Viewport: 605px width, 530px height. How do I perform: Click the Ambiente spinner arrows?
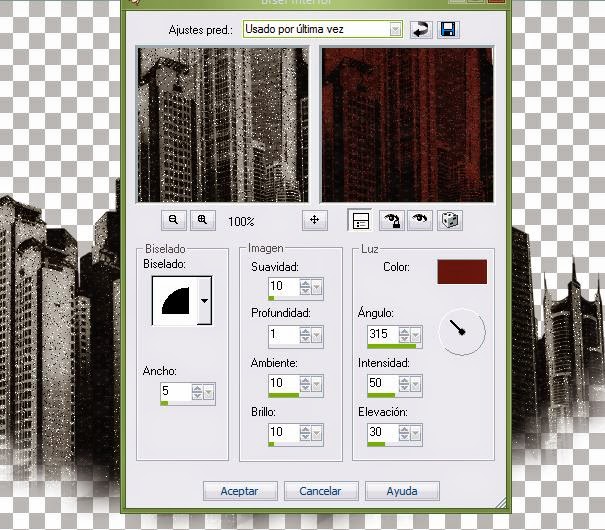(x=305, y=384)
